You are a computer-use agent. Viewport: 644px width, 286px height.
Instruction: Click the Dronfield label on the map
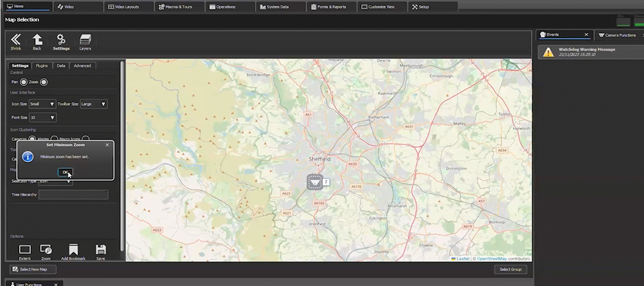[x=318, y=224]
